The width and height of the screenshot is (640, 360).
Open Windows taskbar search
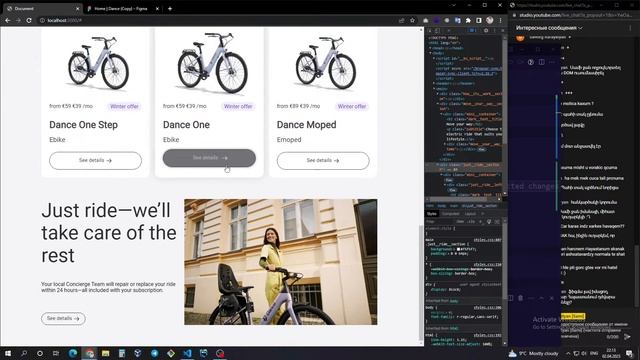click(24, 353)
